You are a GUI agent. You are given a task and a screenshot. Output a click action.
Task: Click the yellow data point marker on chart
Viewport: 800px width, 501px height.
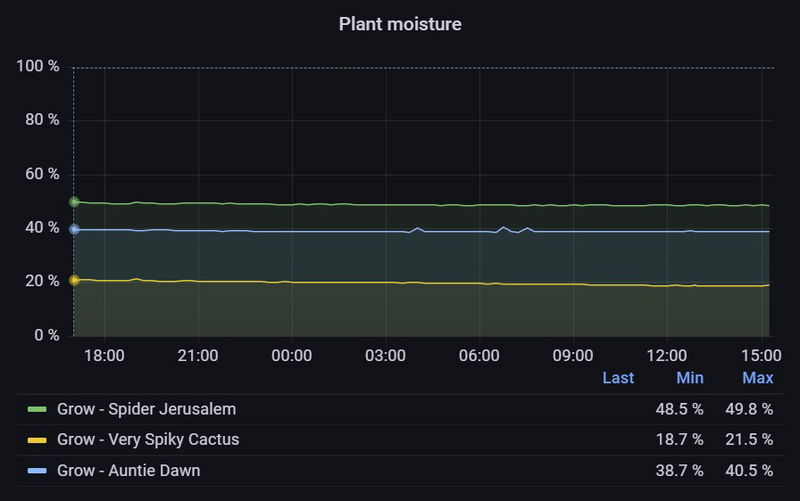(x=74, y=280)
